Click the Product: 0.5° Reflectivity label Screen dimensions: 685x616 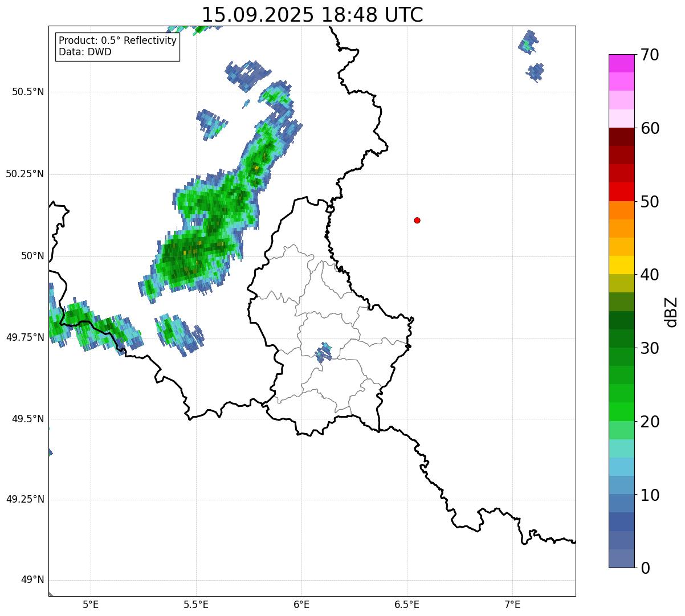click(x=117, y=41)
